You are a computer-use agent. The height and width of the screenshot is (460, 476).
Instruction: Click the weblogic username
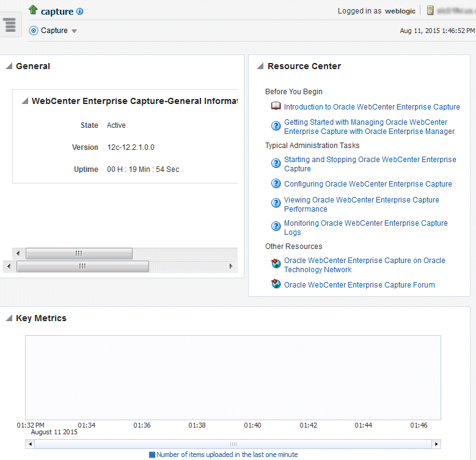coord(400,11)
